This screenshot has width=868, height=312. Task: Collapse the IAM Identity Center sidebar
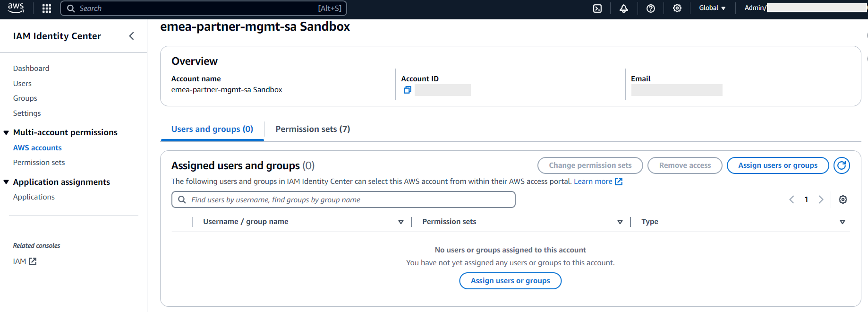click(132, 36)
